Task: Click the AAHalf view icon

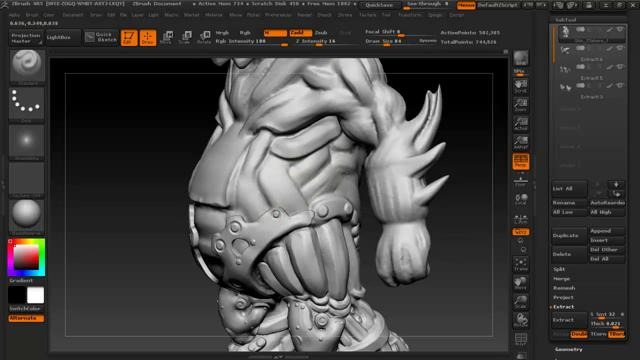Action: pos(521,142)
